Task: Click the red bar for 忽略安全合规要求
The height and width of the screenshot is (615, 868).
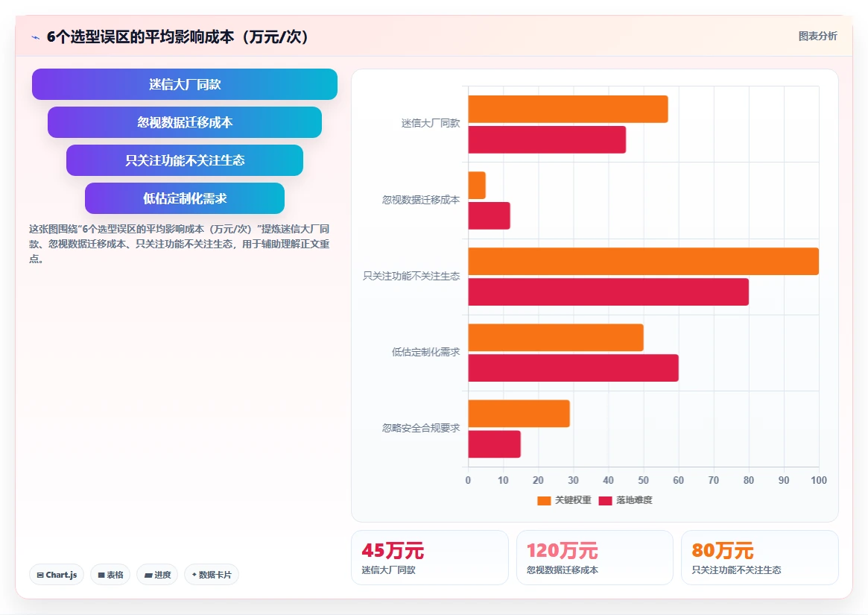Action: pos(494,444)
